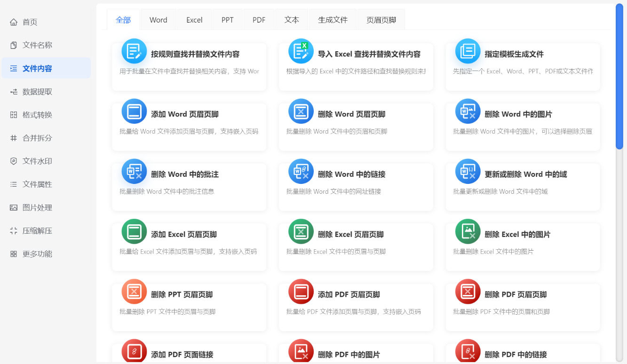
Task: Click the 删除 PDF 中的图片 icon
Action: pyautogui.click(x=301, y=351)
